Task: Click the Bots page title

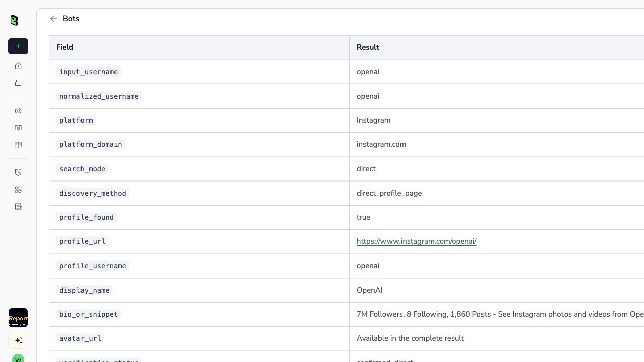Action: pyautogui.click(x=71, y=19)
